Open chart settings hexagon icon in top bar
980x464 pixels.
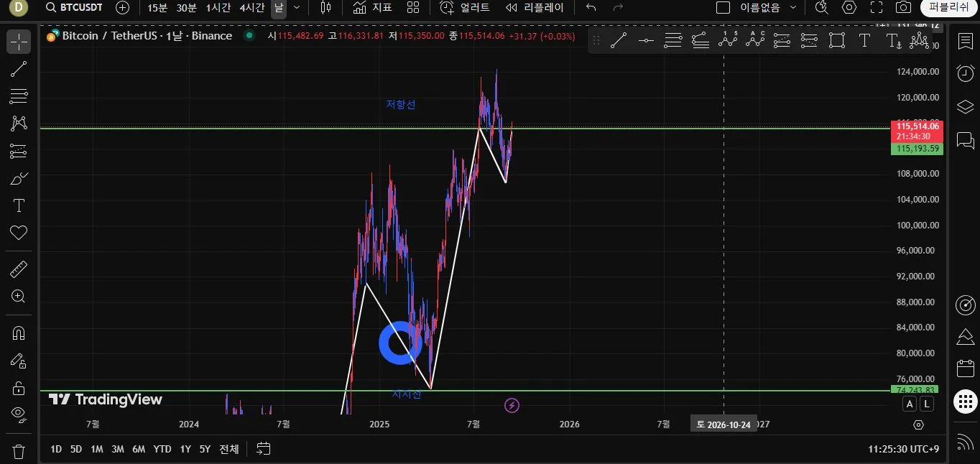849,7
